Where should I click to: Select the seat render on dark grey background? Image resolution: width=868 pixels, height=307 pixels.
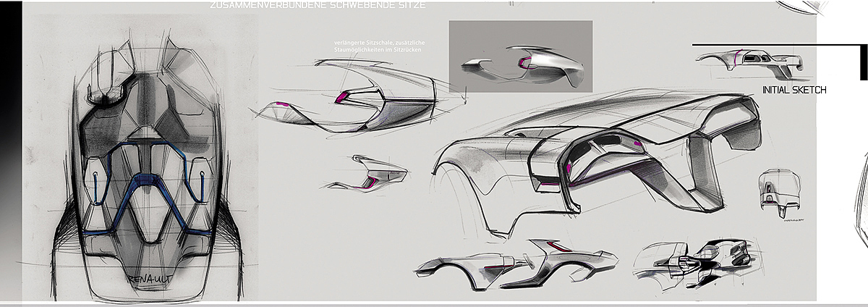(521, 56)
